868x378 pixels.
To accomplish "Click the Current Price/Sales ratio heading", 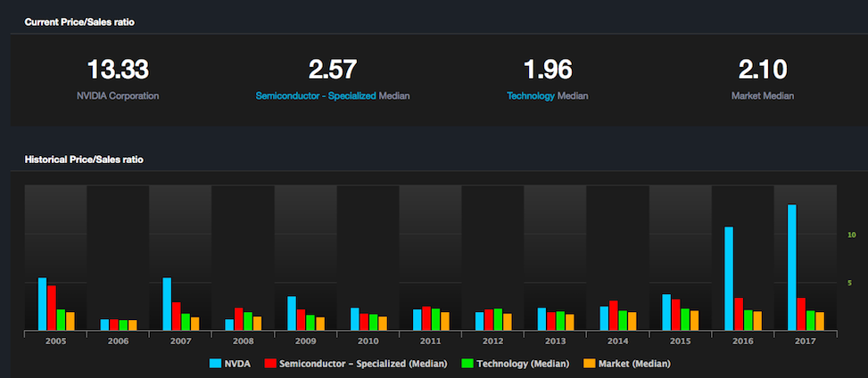I will click(79, 22).
